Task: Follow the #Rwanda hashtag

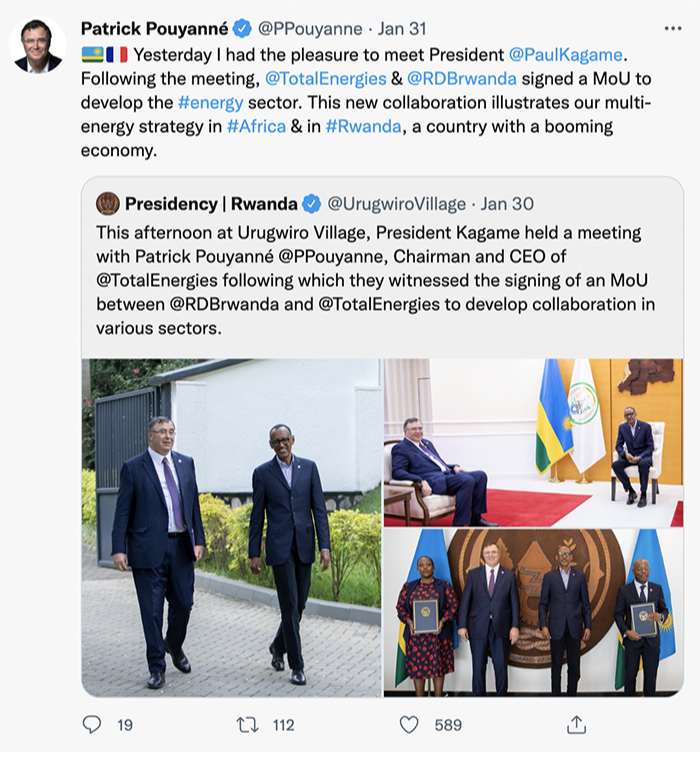Action: (x=367, y=128)
